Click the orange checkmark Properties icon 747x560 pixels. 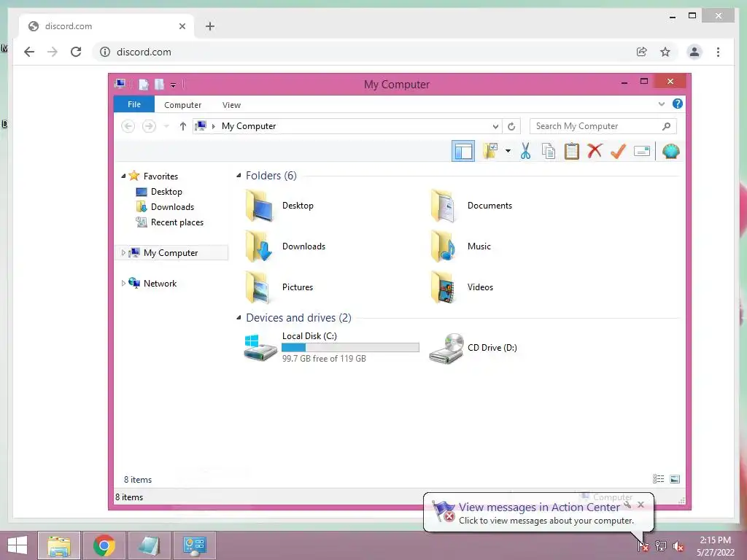(x=618, y=152)
